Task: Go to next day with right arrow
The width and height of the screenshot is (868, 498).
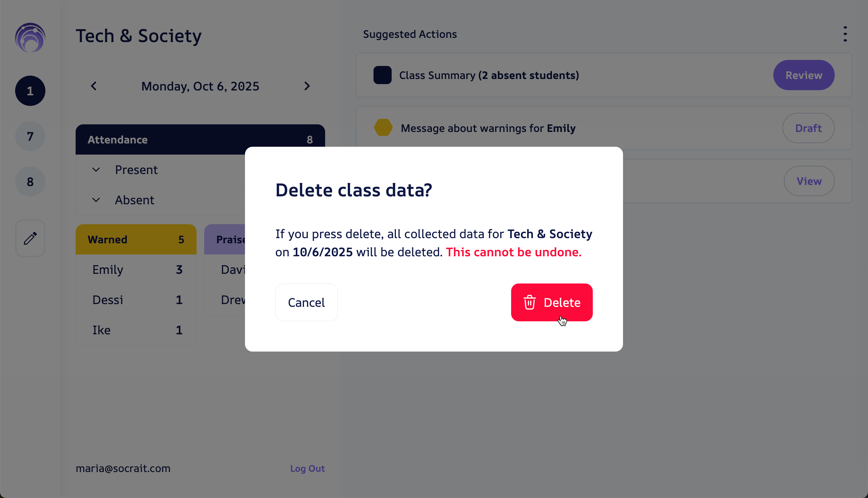Action: (307, 86)
